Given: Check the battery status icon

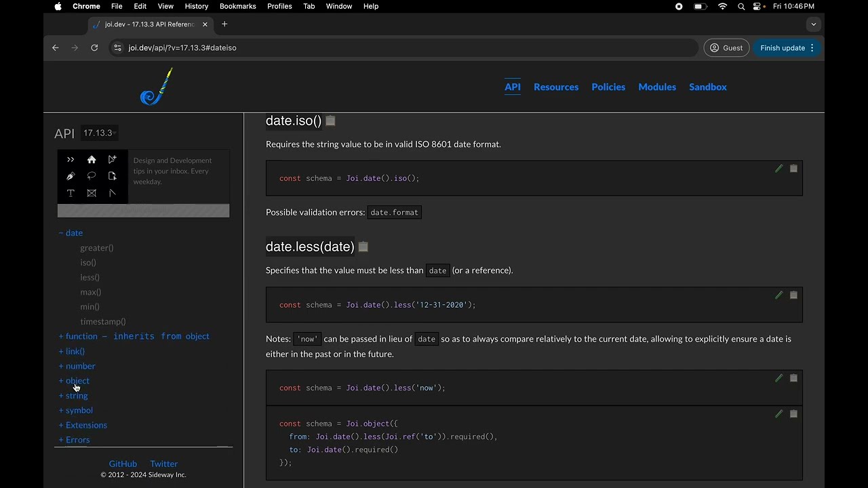Looking at the screenshot, I should point(701,6).
